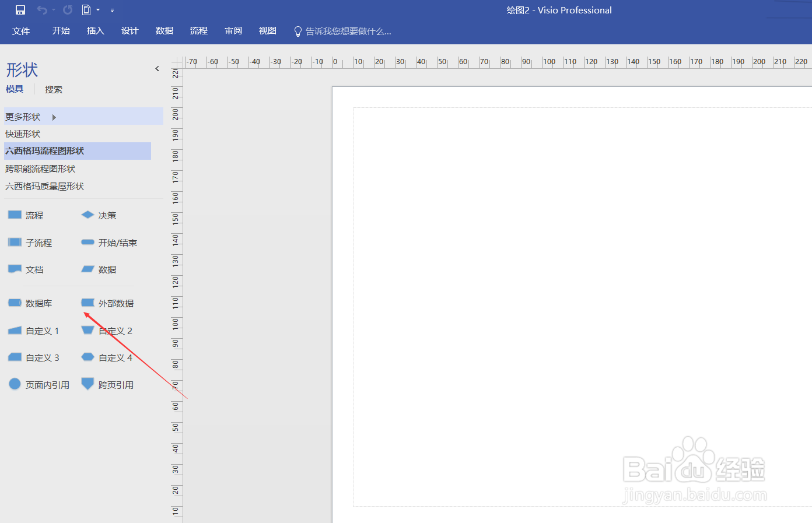Screen dimensions: 812x523
Task: Select the 外部数据 shape icon
Action: [x=87, y=303]
